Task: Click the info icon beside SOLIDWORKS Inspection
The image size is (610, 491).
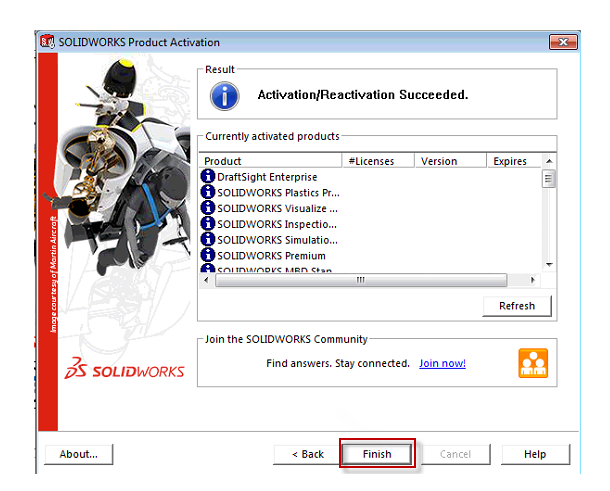Action: pos(208,223)
